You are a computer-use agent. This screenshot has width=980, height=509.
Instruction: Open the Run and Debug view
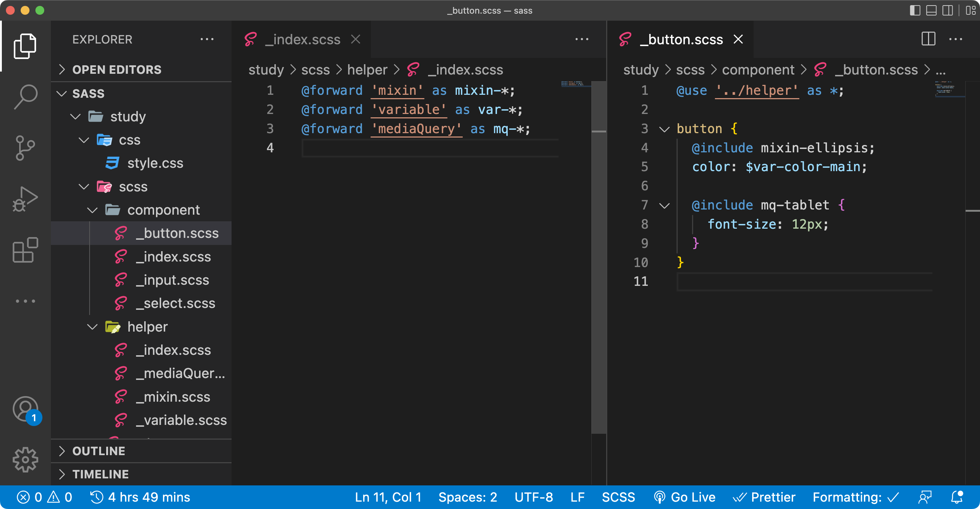pyautogui.click(x=25, y=199)
